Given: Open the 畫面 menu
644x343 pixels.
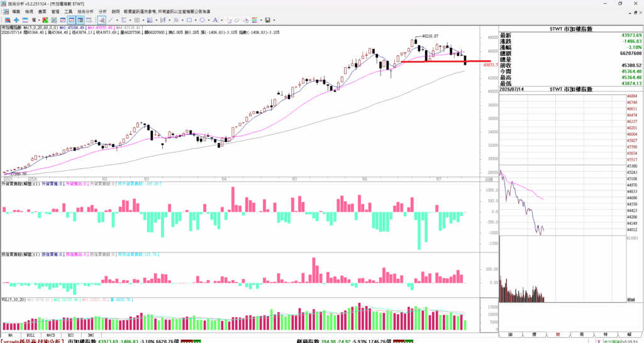Looking at the screenshot, I should 42,11.
